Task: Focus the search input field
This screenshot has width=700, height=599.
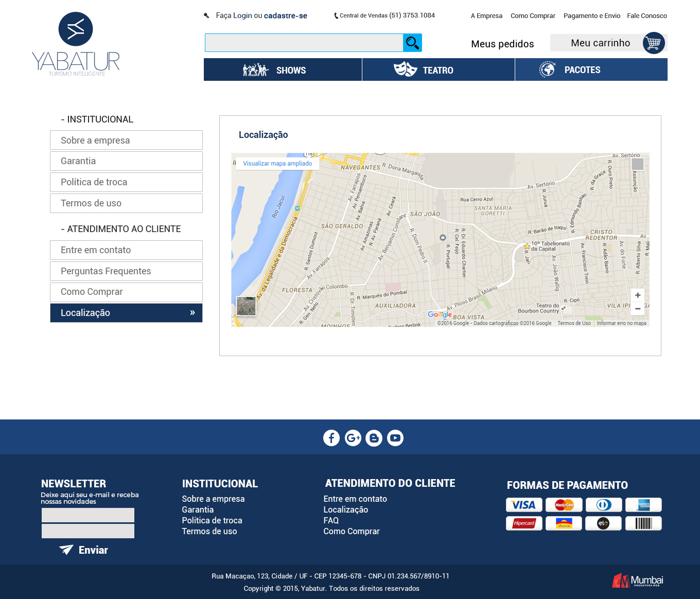Action: tap(304, 43)
